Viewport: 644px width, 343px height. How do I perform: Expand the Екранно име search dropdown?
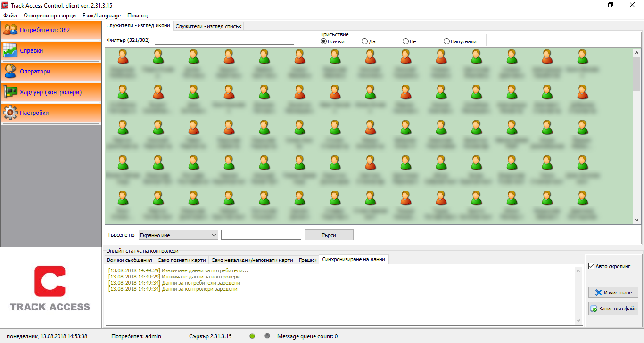click(x=214, y=235)
